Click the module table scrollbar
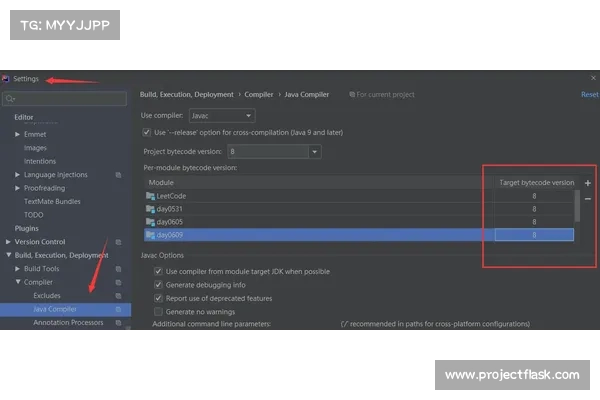Image resolution: width=600 pixels, height=400 pixels. tap(577, 206)
